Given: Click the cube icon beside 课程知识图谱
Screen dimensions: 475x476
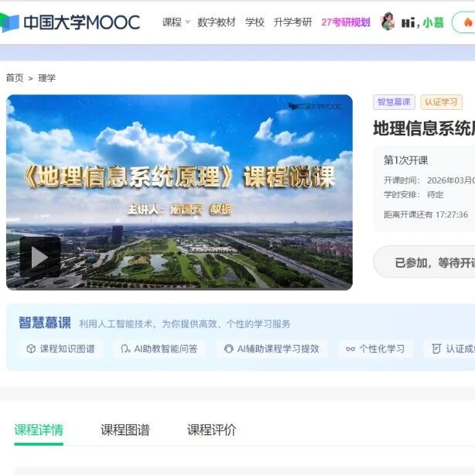Looking at the screenshot, I should pos(31,349).
